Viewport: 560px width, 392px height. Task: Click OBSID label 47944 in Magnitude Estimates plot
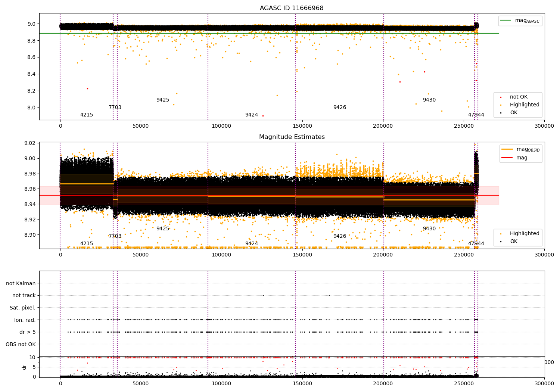tap(476, 244)
